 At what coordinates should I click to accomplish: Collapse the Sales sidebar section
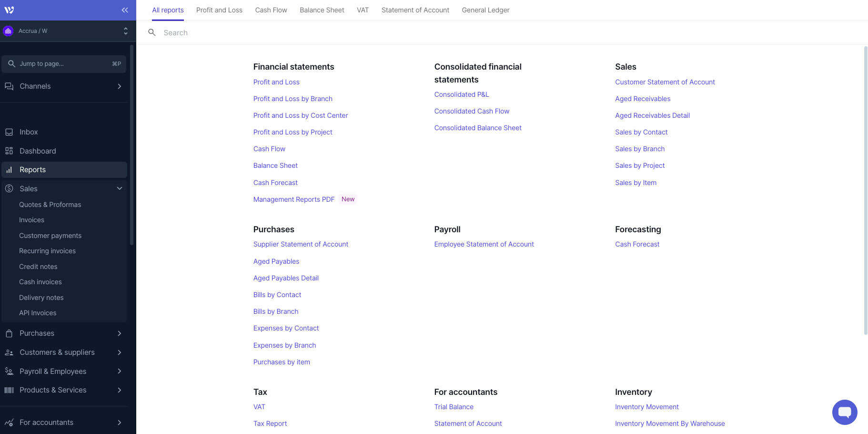(120, 189)
